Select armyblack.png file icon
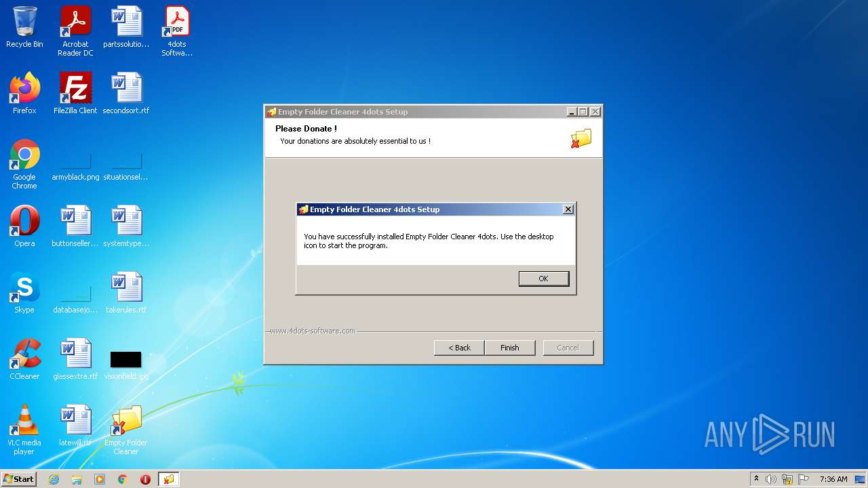This screenshot has height=488, width=868. [x=75, y=167]
